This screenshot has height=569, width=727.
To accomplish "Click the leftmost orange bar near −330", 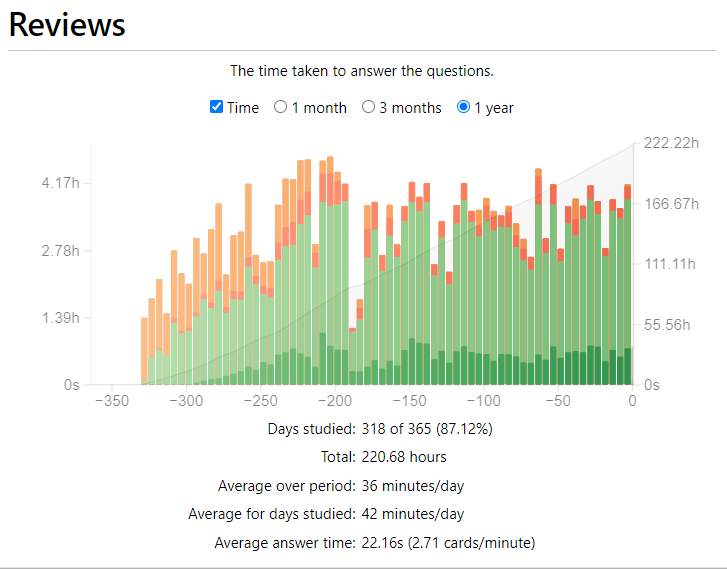I will click(144, 351).
